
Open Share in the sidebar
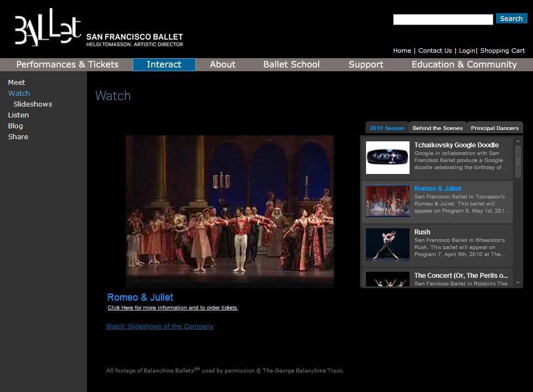pyautogui.click(x=18, y=137)
